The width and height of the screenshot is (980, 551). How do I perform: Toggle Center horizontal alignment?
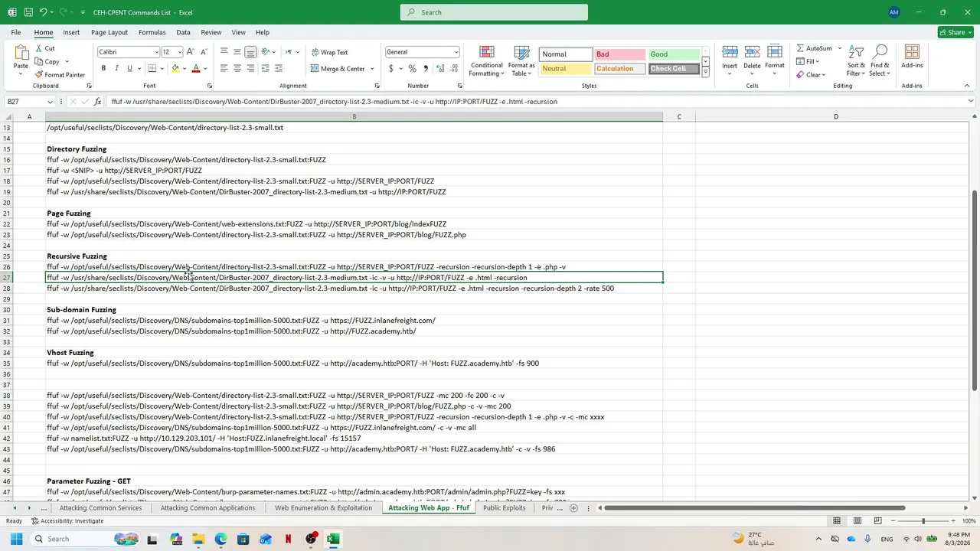pos(237,68)
